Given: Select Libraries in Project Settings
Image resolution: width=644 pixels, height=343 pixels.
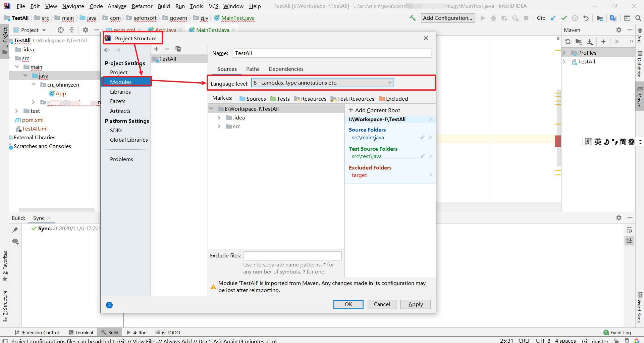Looking at the screenshot, I should [x=120, y=92].
